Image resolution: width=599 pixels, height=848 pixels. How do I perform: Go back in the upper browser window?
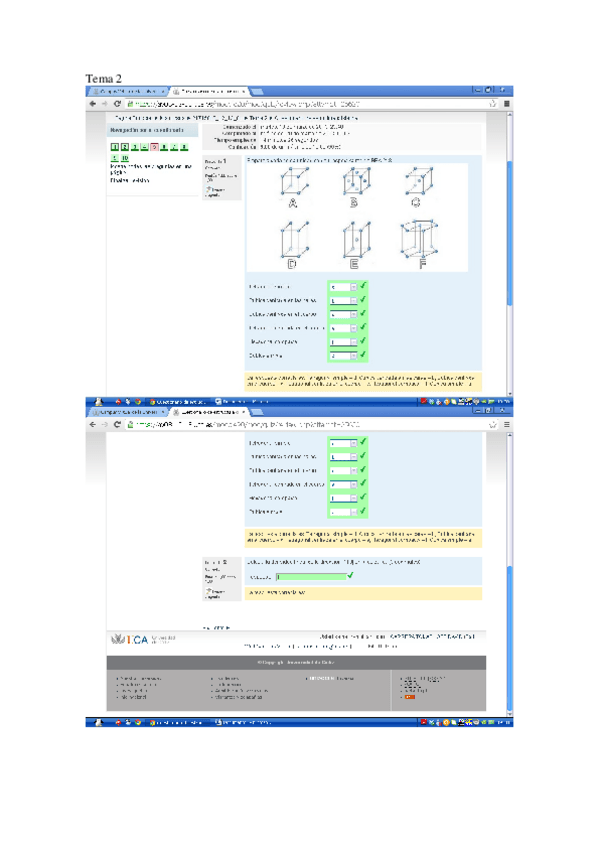click(x=92, y=104)
